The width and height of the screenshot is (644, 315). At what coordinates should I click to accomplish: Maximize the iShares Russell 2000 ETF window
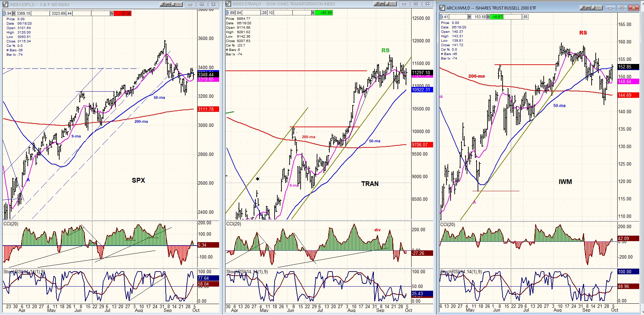(622, 8)
